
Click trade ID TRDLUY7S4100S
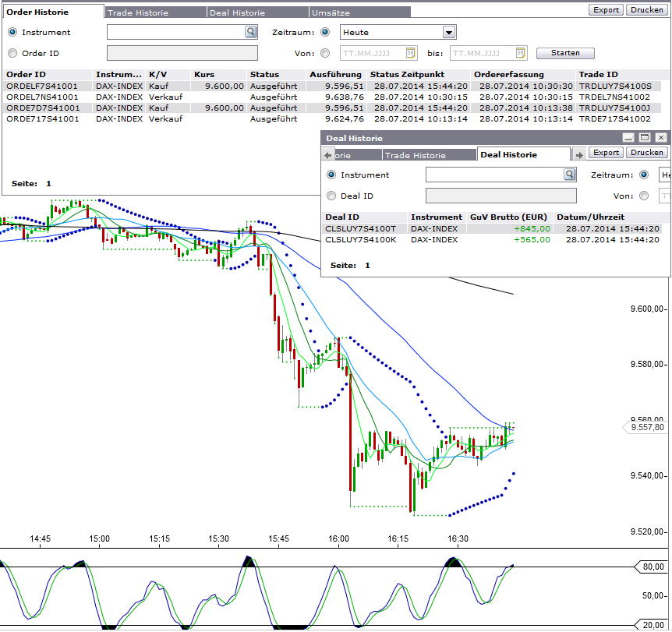point(615,87)
